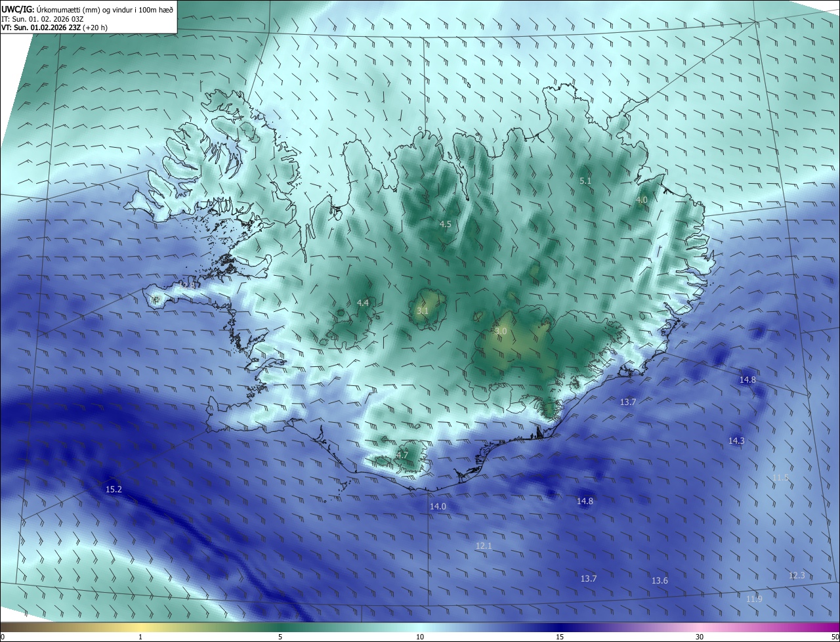Click the 11.5 value over the ocean
The width and height of the screenshot is (840, 642).
click(x=780, y=478)
